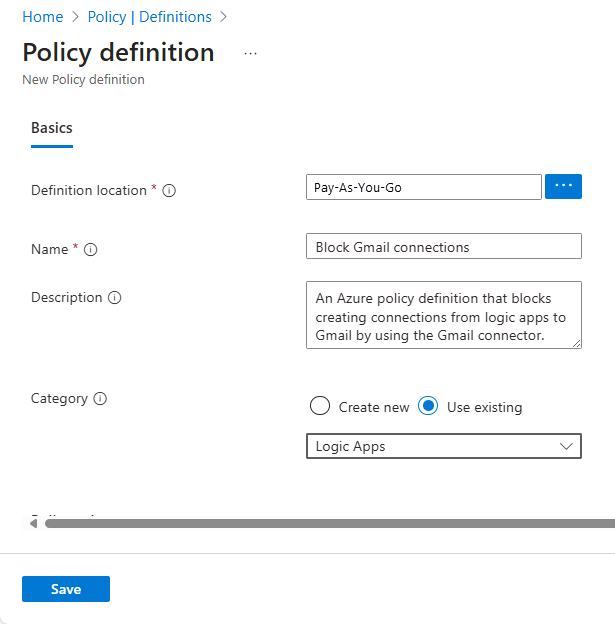Open the more options ellipsis beside title
Screen dimensions: 615x624
pyautogui.click(x=250, y=54)
